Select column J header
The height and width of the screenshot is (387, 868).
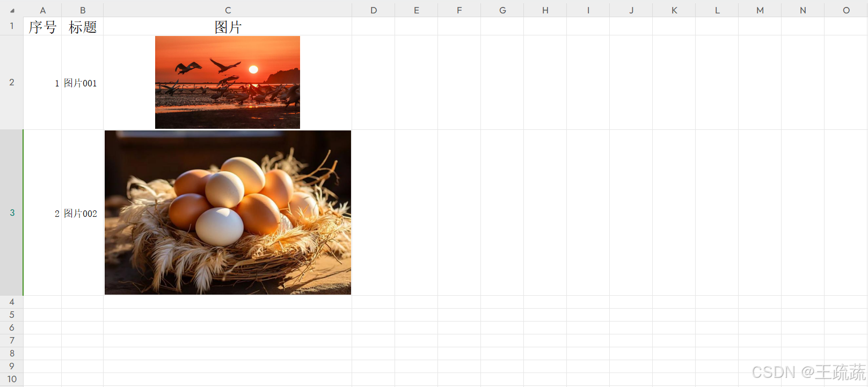point(631,10)
